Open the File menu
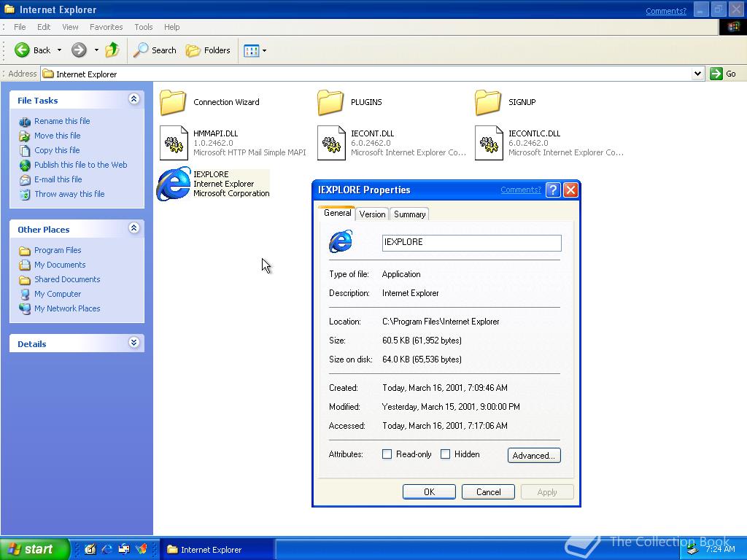The image size is (747, 560). pos(20,27)
